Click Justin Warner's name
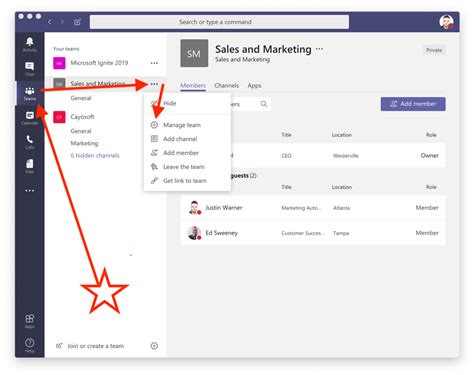This screenshot has height=375, width=474. coord(224,208)
